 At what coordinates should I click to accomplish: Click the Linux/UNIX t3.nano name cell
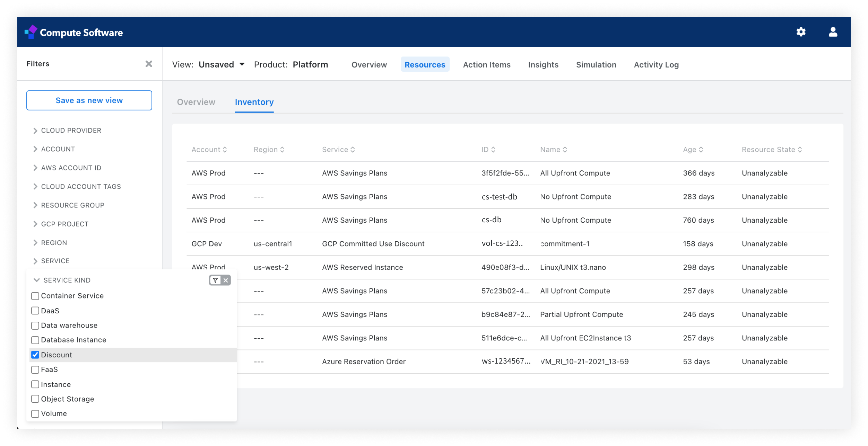[573, 267]
